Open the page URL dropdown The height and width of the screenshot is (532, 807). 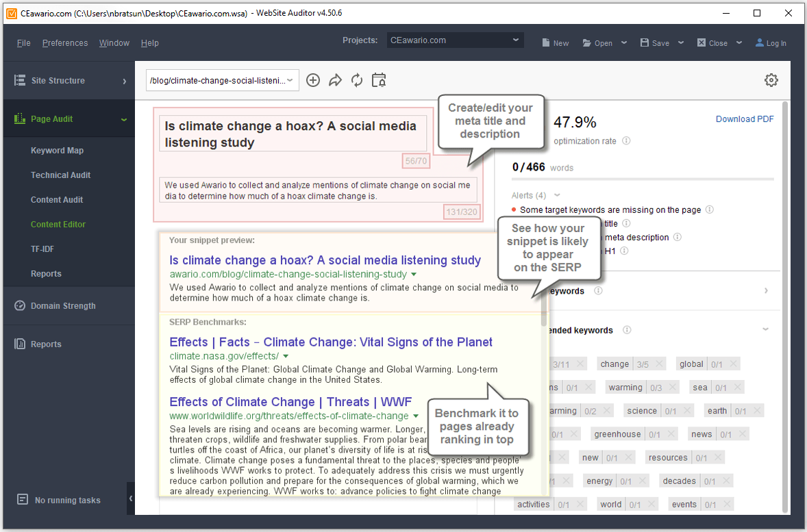pyautogui.click(x=223, y=80)
